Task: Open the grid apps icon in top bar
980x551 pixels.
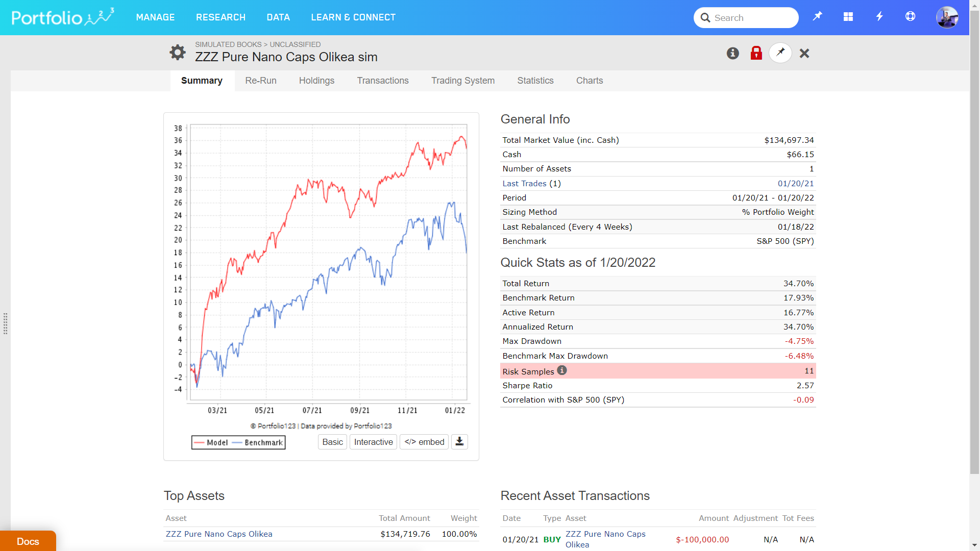Action: (848, 17)
